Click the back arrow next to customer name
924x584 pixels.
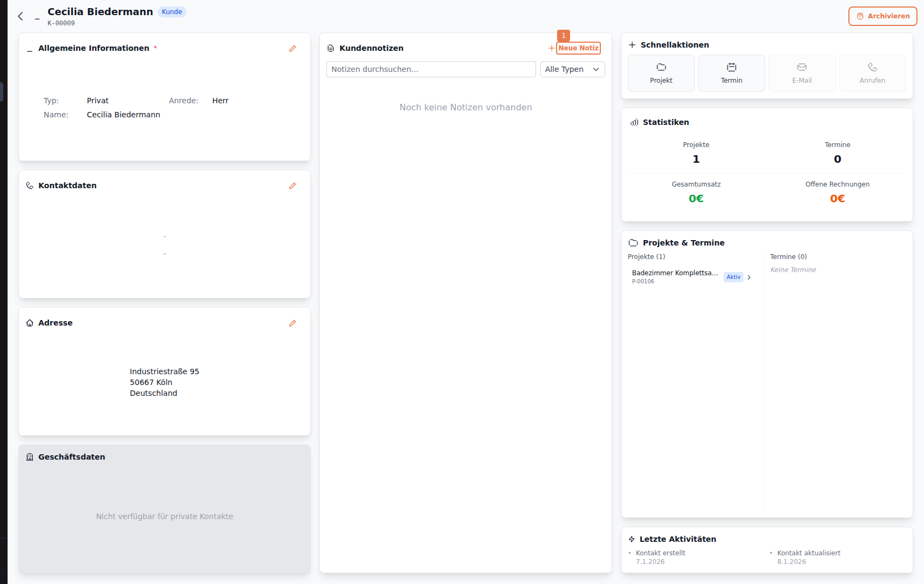pos(21,16)
